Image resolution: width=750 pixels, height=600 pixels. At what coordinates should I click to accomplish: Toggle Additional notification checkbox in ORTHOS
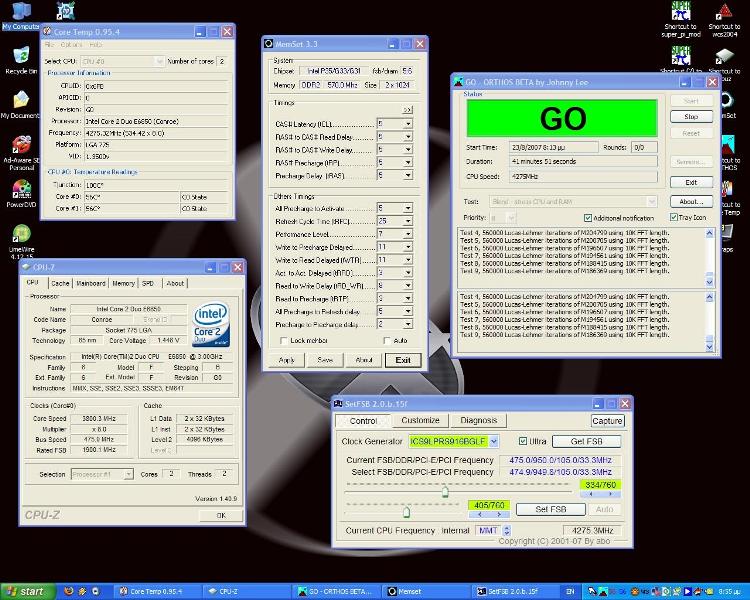(588, 218)
